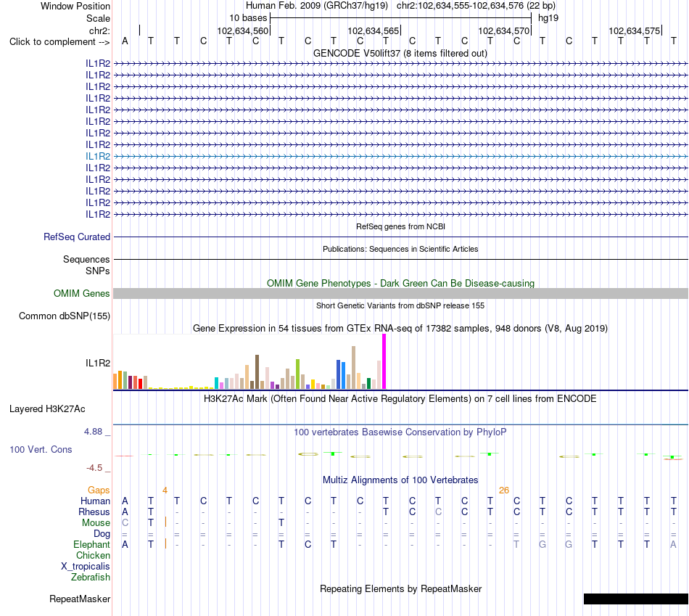
Task: Open Multiz Alignments of 100 Vertebrates title
Action: (400, 480)
